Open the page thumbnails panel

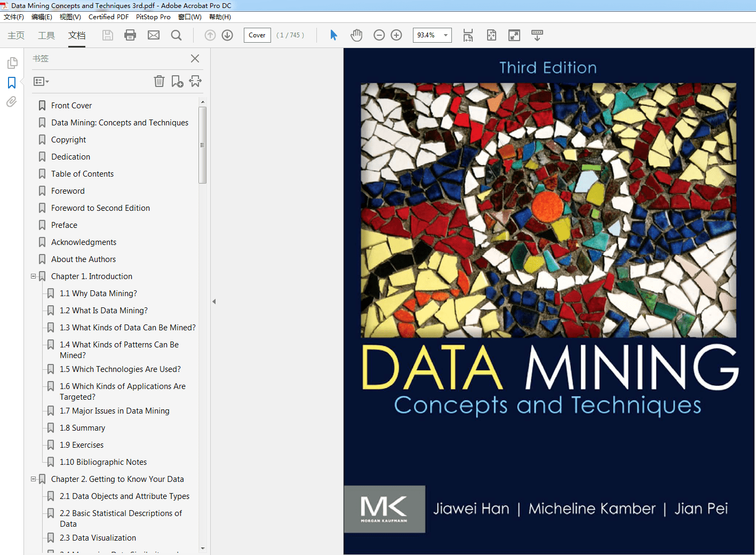[x=11, y=62]
